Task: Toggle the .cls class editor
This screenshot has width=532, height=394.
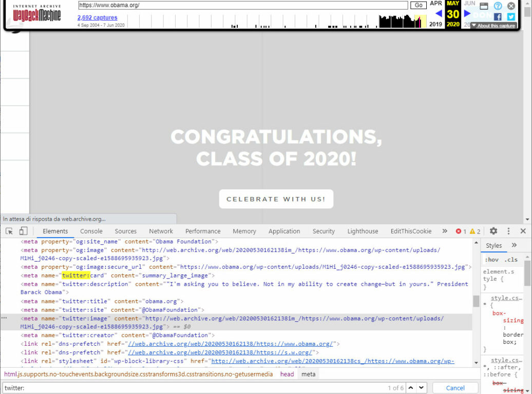Action: click(x=511, y=260)
